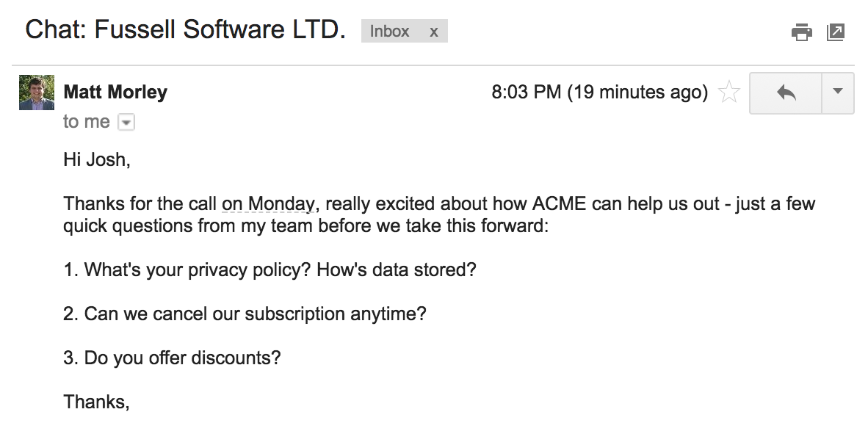Open more options dropdown beside the Reply button
Image resolution: width=868 pixels, height=423 pixels.
pos(838,93)
